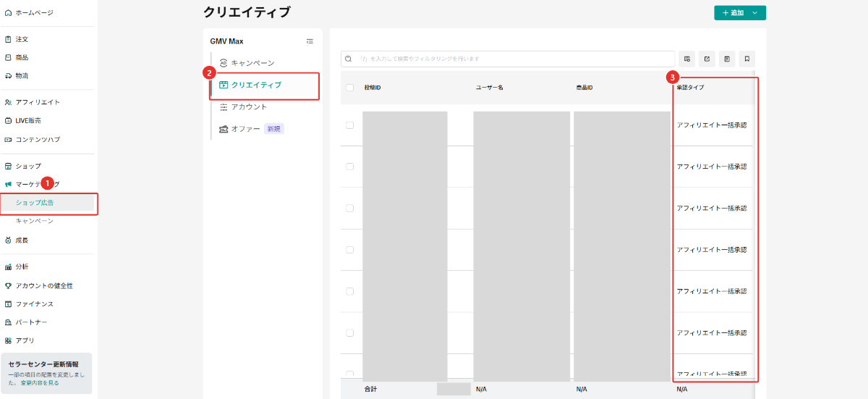Image resolution: width=868 pixels, height=399 pixels.
Task: Open アカウント in the GMV Max panel
Action: click(x=242, y=106)
